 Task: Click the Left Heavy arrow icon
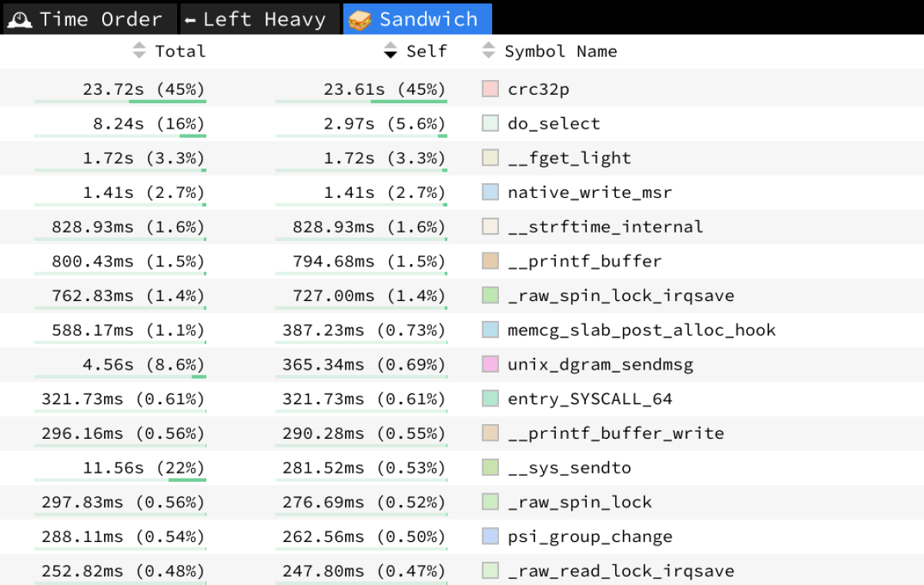(190, 20)
